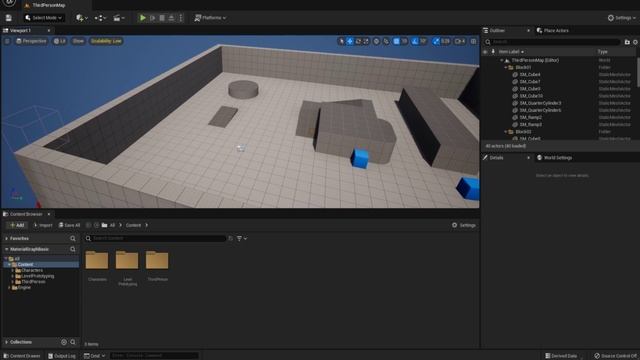Click the Outliner visibility eye column header
The image size is (640, 360).
pos(485,52)
